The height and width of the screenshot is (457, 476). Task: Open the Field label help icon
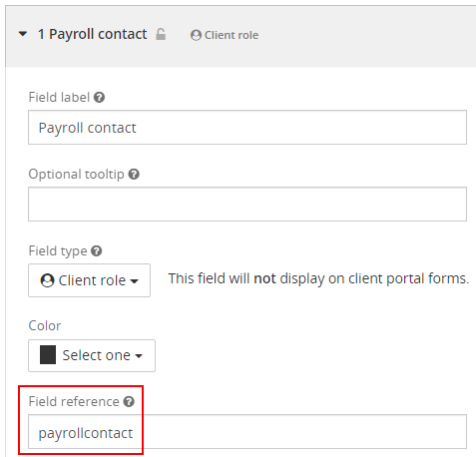click(x=99, y=98)
